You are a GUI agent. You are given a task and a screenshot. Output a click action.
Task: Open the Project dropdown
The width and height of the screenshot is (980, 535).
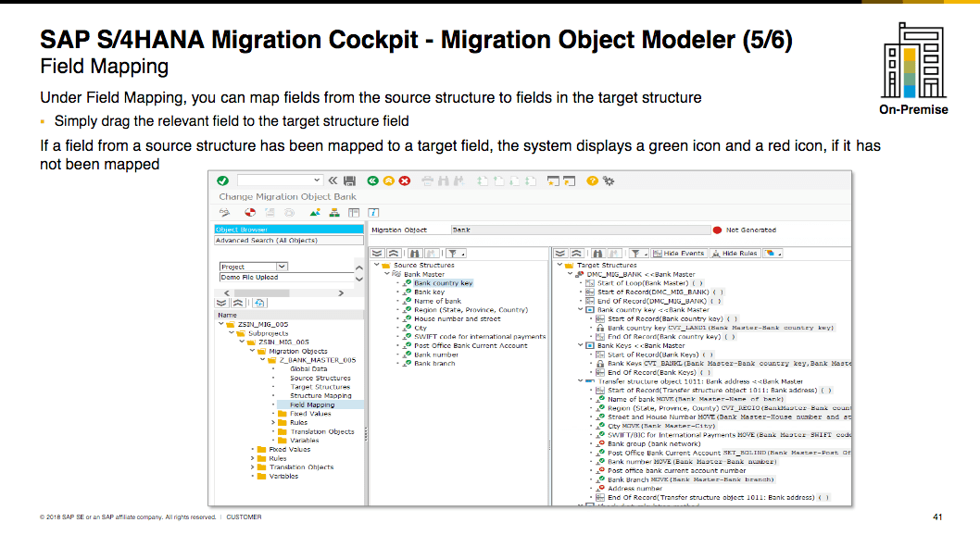282,267
